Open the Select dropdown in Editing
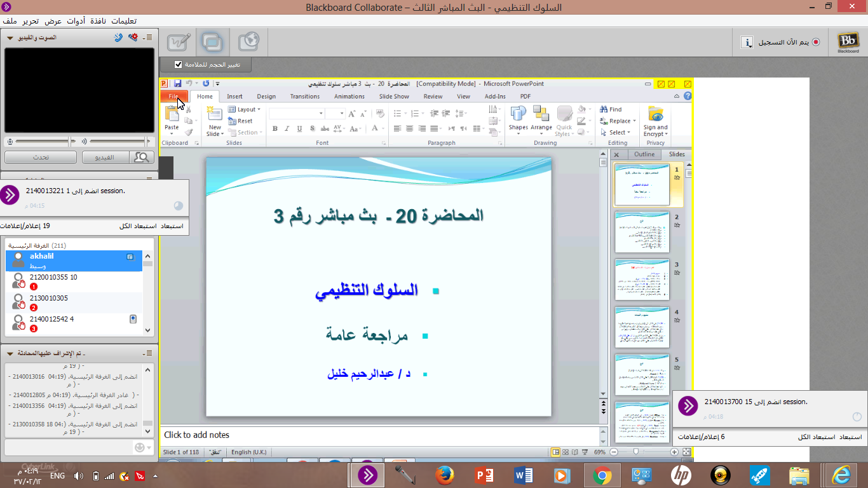This screenshot has width=868, height=488. point(615,132)
